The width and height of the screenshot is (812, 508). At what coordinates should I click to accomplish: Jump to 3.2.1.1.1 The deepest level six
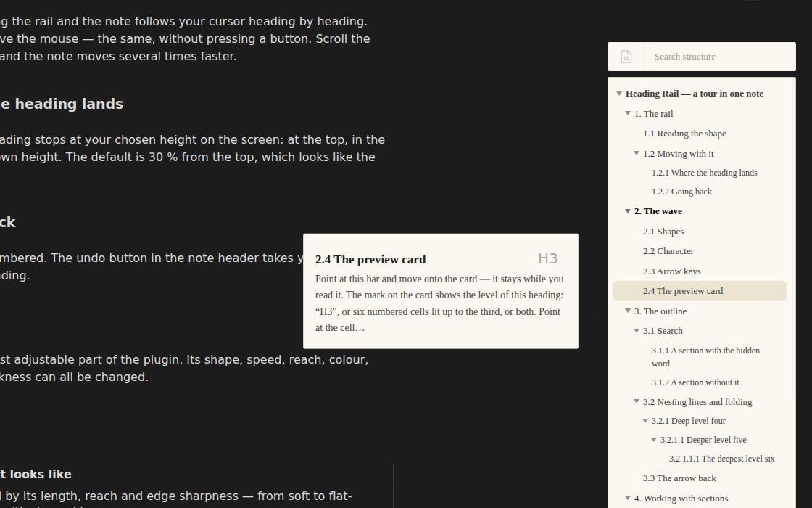click(722, 459)
